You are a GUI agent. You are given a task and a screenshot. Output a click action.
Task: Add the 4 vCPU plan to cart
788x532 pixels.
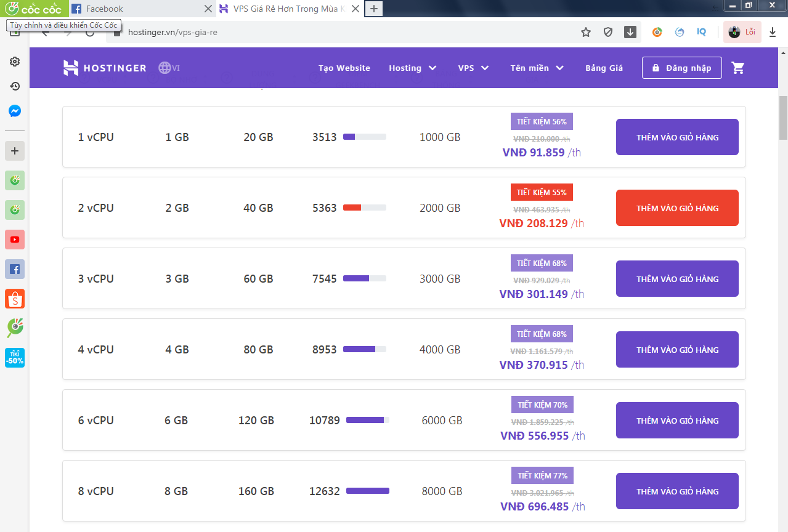click(677, 350)
